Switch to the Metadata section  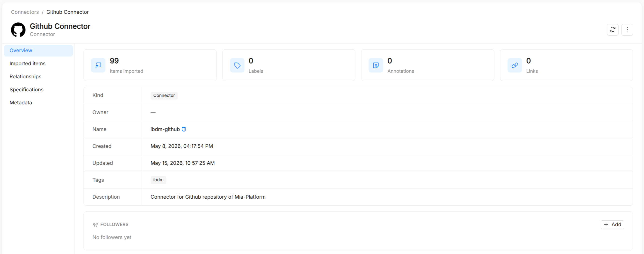coord(38,102)
